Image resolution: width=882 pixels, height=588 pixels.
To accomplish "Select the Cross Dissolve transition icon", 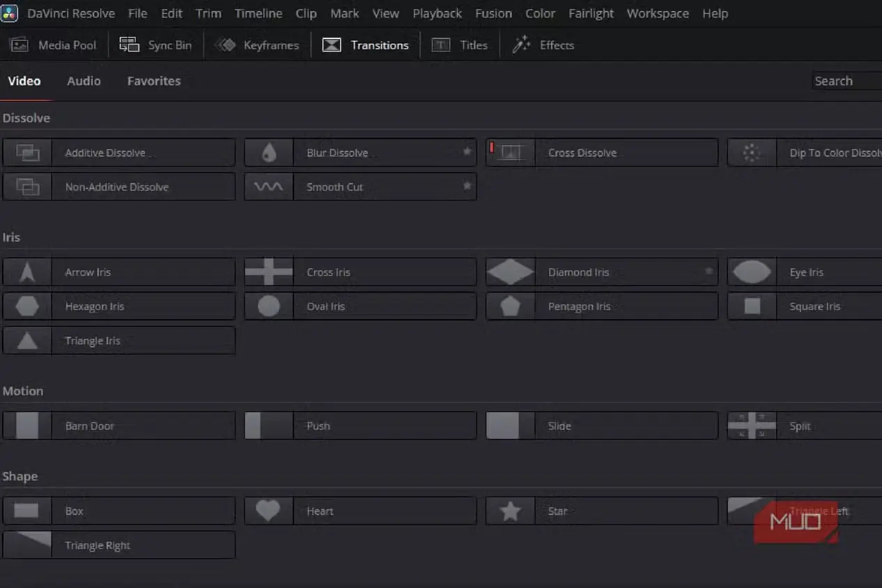I will (x=511, y=153).
